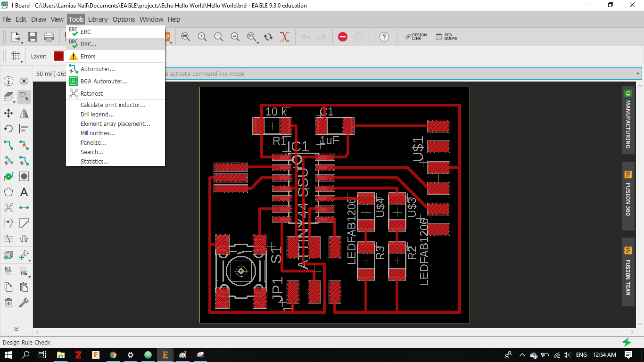Open the Library menu
This screenshot has height=362, width=644.
(x=98, y=19)
